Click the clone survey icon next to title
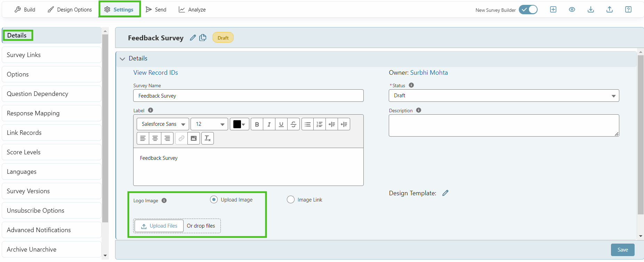 coord(203,38)
